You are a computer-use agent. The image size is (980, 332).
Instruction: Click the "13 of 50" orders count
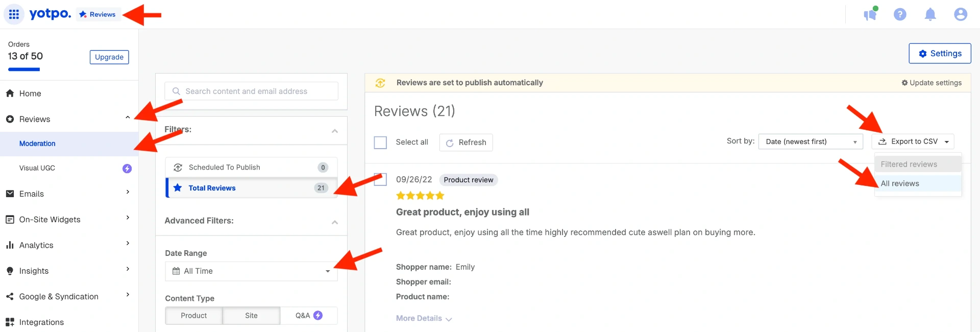point(26,56)
